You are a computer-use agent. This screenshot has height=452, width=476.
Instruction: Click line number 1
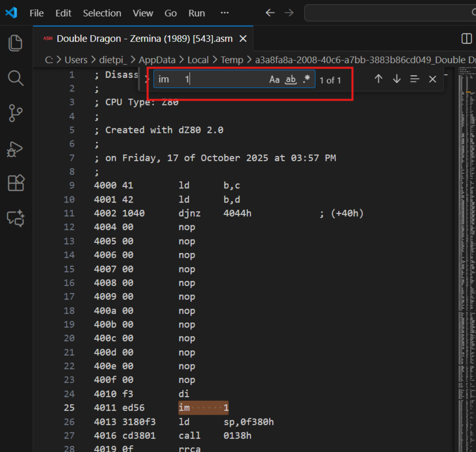point(72,74)
